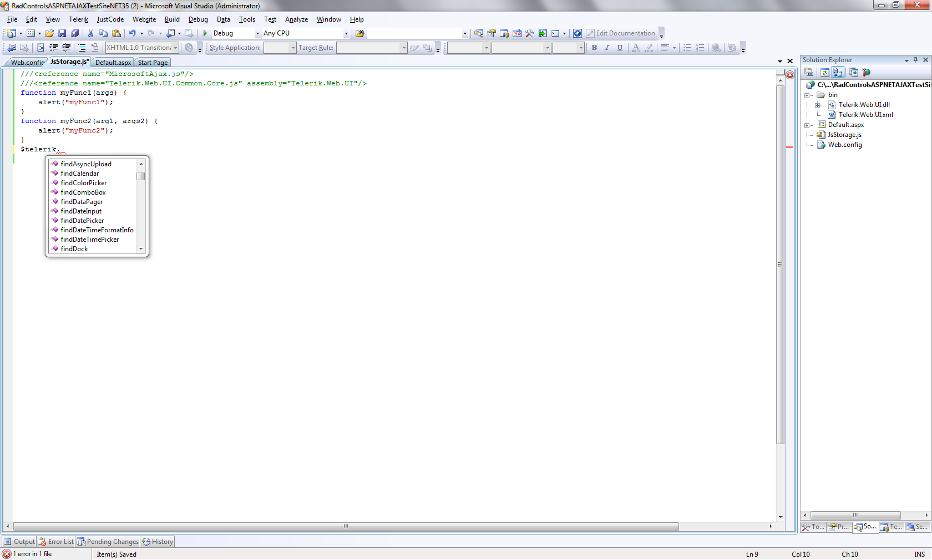Select Web.config in Solution Explorer
The image size is (932, 560).
coord(845,145)
